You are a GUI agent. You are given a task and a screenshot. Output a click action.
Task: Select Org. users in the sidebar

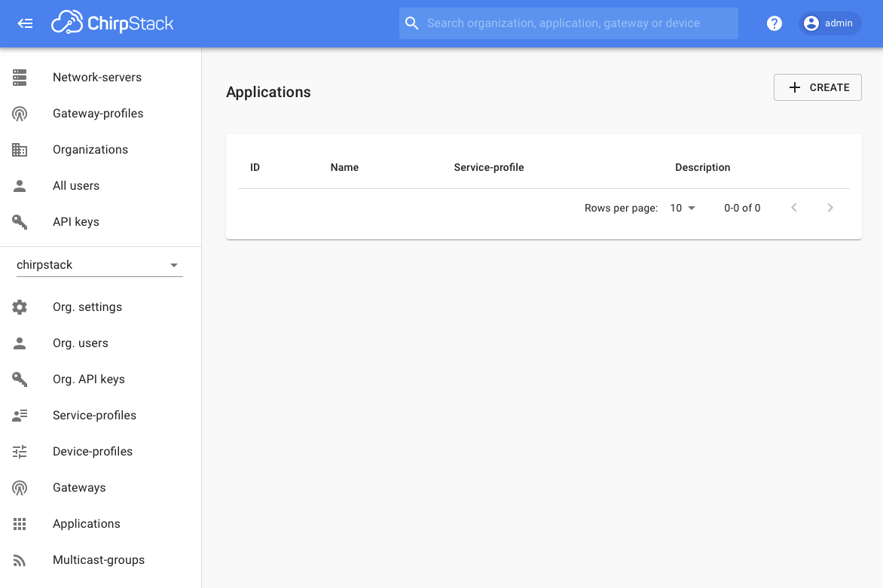pos(80,343)
